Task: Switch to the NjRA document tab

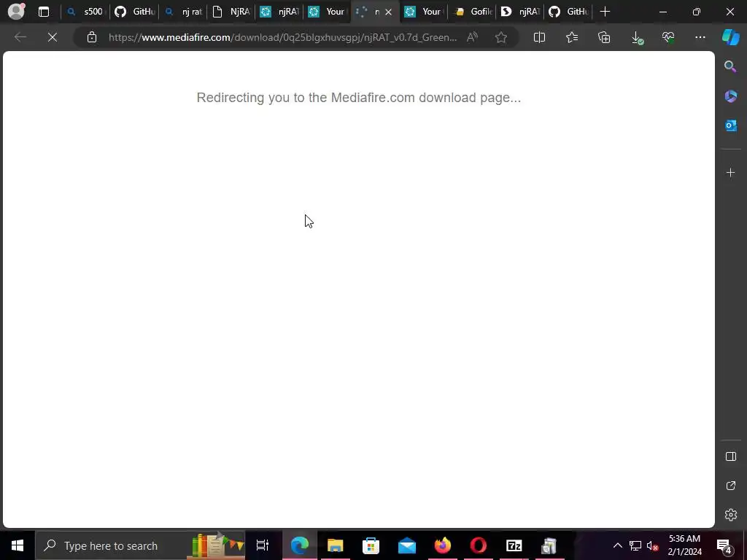Action: 231,12
